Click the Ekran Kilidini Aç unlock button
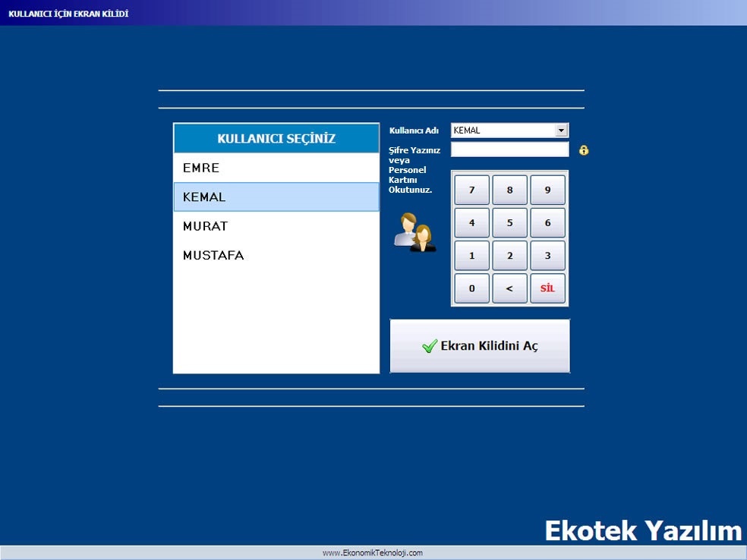 [480, 346]
